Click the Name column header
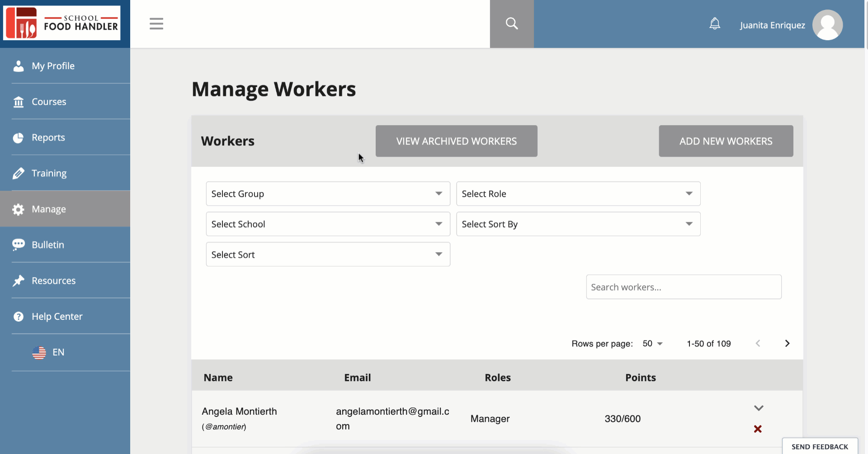Screen dimensions: 868x454 point(218,378)
